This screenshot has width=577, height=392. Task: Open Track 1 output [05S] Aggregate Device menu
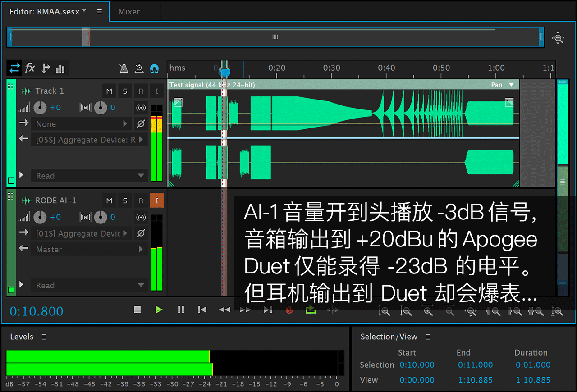pyautogui.click(x=89, y=140)
